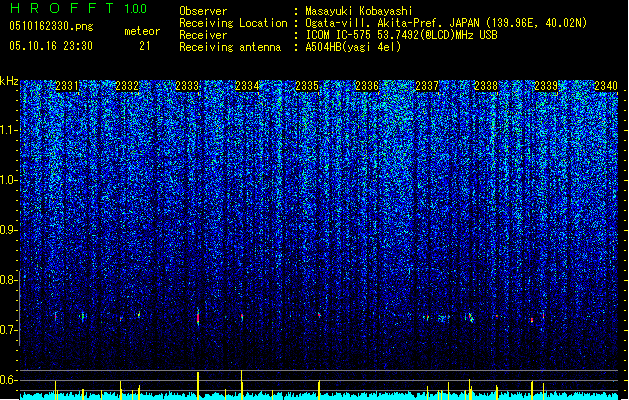
Task: Click the tallest yellow peak near 2334
Action: tap(241, 385)
